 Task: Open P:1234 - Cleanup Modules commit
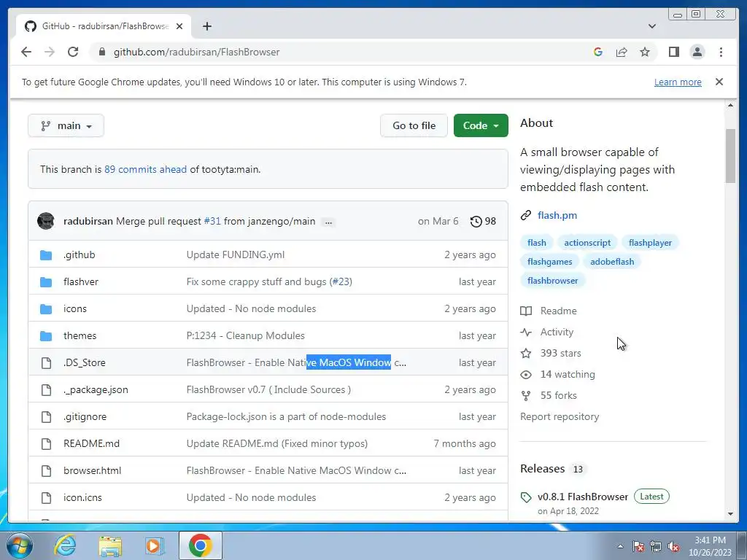click(245, 335)
